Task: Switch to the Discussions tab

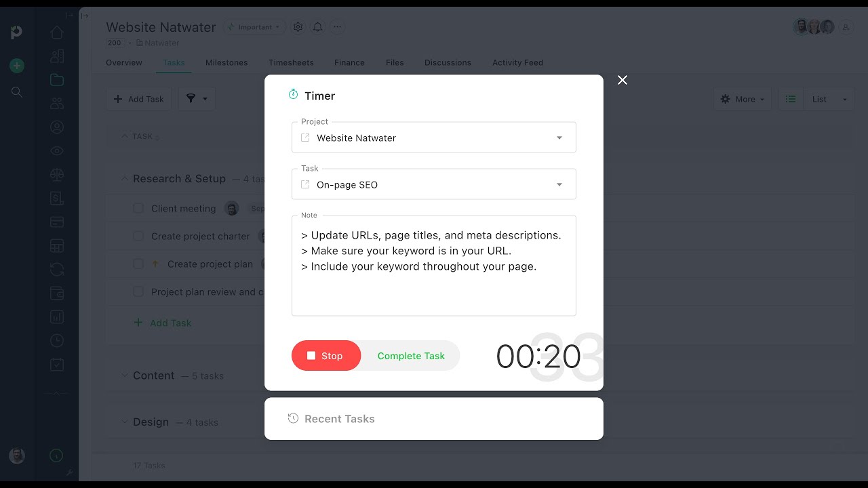Action: pos(448,62)
